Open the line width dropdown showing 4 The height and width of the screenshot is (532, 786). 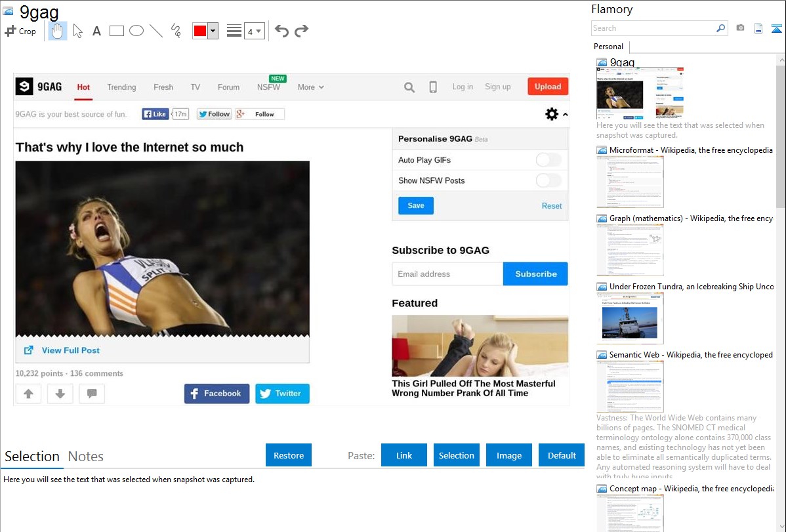pyautogui.click(x=254, y=31)
